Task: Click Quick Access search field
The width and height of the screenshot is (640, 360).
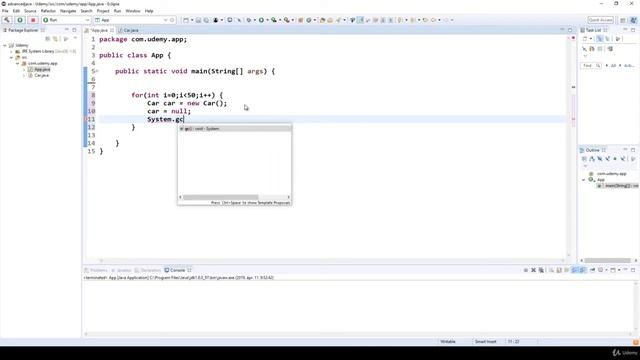Action: coord(600,20)
